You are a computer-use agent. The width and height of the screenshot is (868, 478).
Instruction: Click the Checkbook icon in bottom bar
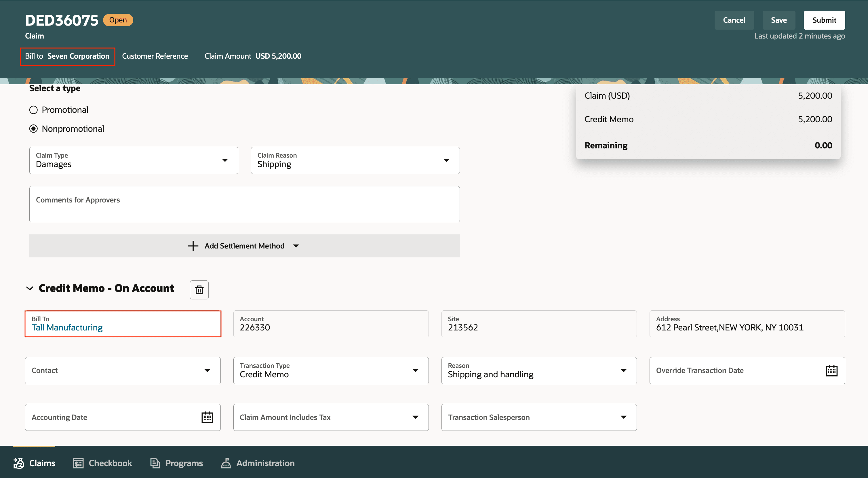click(x=78, y=463)
